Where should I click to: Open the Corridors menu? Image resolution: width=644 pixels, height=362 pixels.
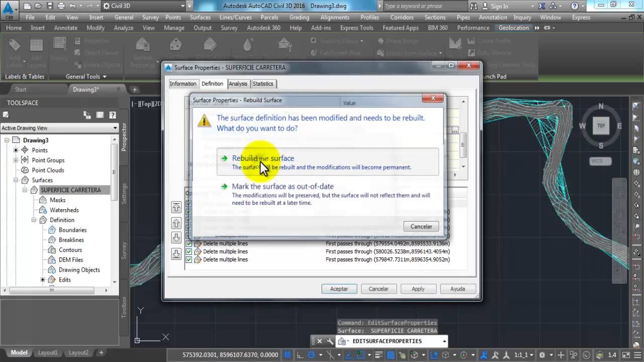tap(401, 17)
